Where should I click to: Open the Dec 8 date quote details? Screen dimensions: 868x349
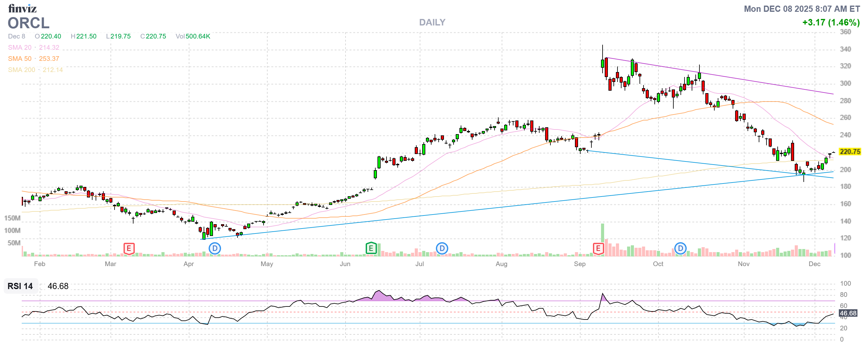point(16,36)
